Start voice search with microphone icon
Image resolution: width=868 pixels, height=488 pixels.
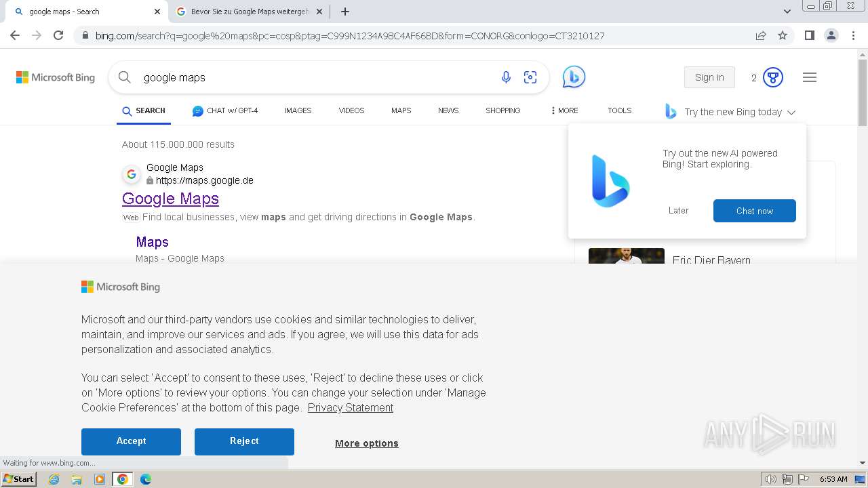click(506, 77)
